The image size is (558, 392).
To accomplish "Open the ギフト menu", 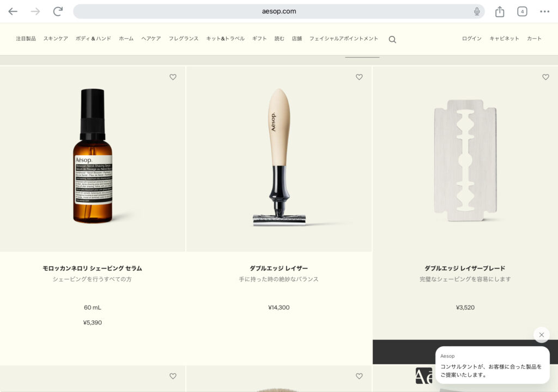I will coord(259,39).
